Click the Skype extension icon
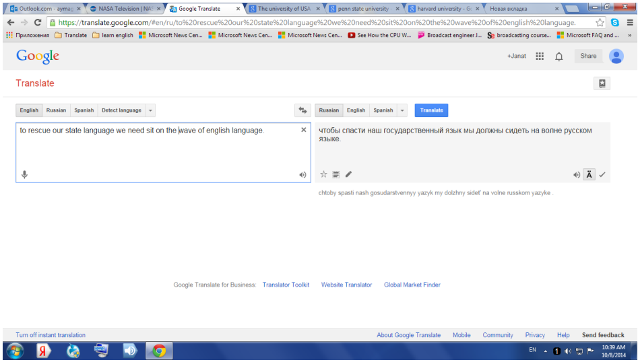 615,23
